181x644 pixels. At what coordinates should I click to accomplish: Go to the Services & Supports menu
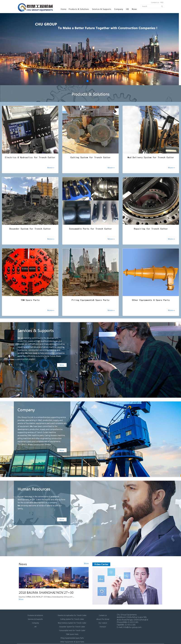coord(101,9)
